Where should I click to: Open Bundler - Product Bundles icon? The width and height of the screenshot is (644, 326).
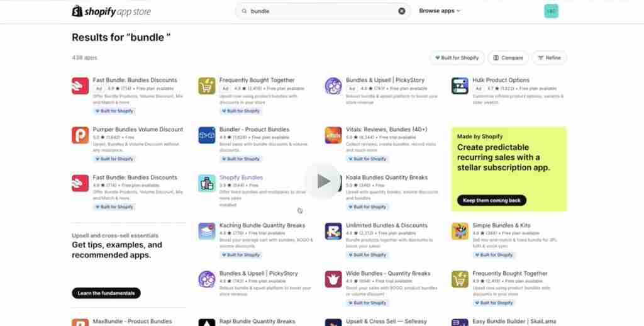pyautogui.click(x=206, y=135)
